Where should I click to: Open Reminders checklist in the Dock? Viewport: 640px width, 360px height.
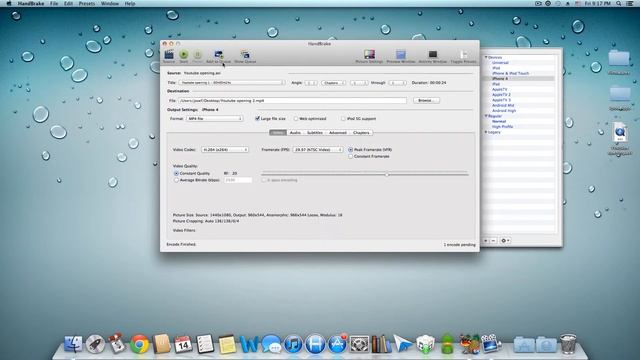tap(205, 344)
